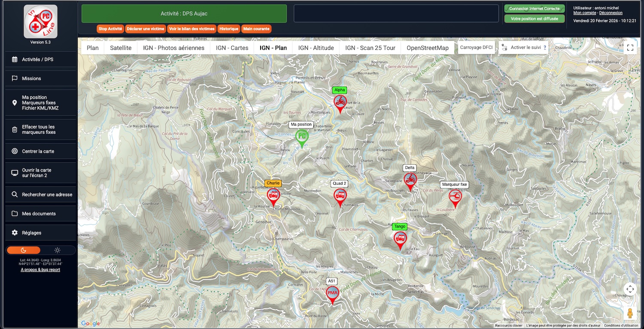Click the map camera controls compass icon
Image resolution: width=644 pixels, height=329 pixels.
[x=630, y=289]
